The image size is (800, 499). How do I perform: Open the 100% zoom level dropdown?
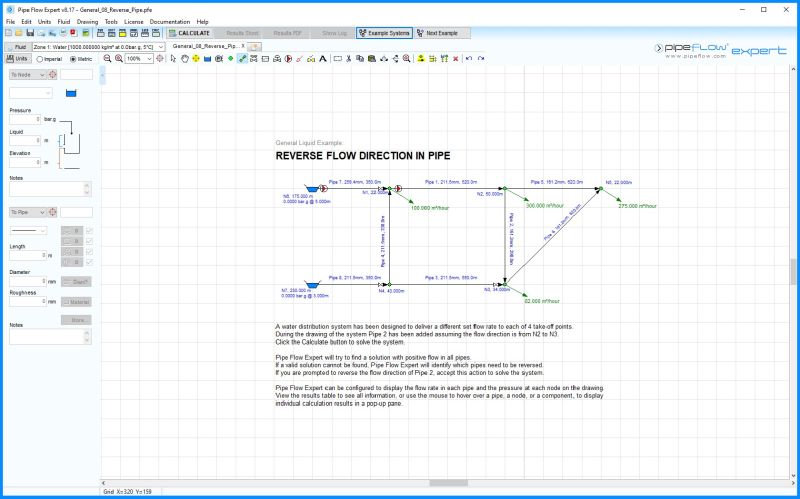click(x=139, y=59)
